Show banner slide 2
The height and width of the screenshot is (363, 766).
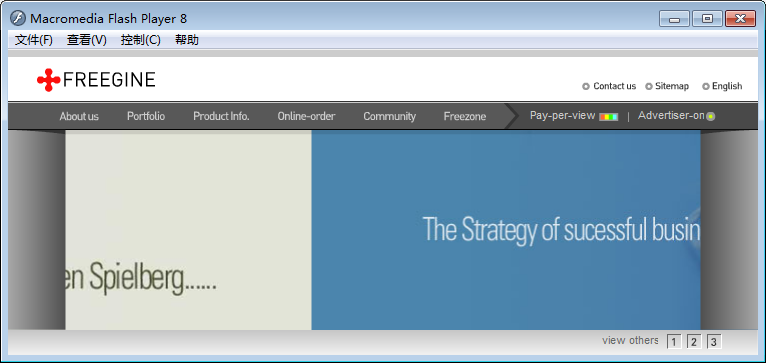coord(694,342)
